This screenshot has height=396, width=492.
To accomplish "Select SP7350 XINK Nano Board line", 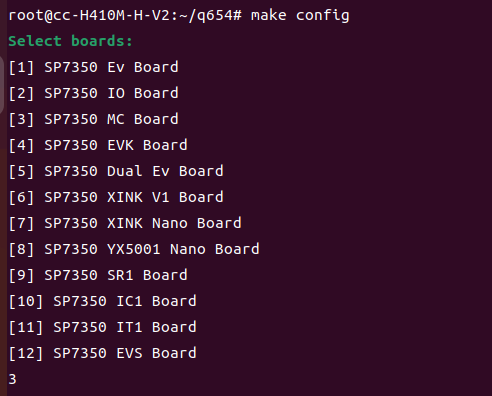I will point(125,223).
